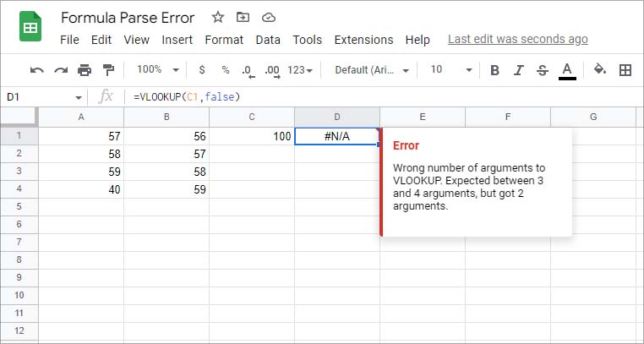Toggle strikethrough formatting
This screenshot has height=344, width=644.
[542, 70]
